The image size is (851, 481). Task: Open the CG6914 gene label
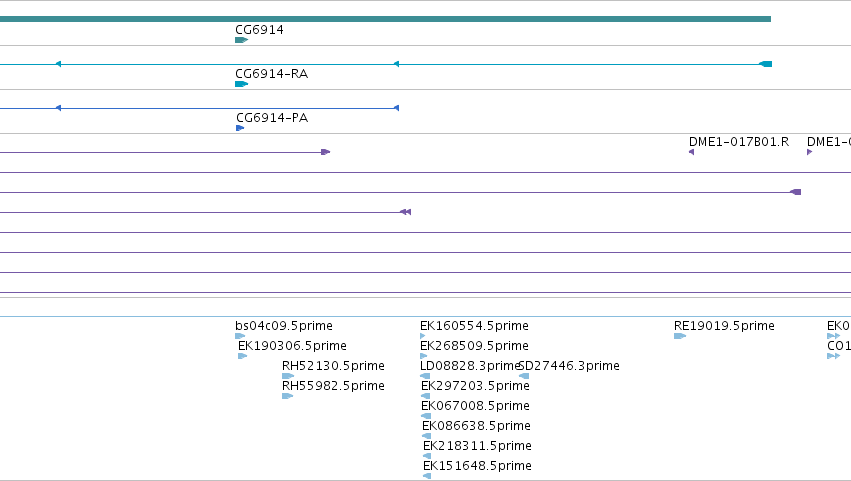point(259,30)
